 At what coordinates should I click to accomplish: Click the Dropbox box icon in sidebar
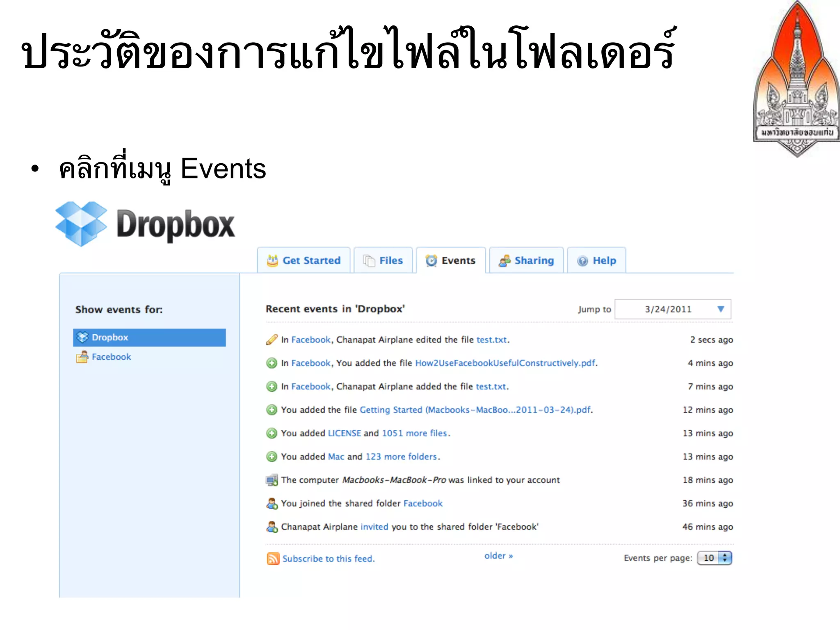tap(82, 337)
